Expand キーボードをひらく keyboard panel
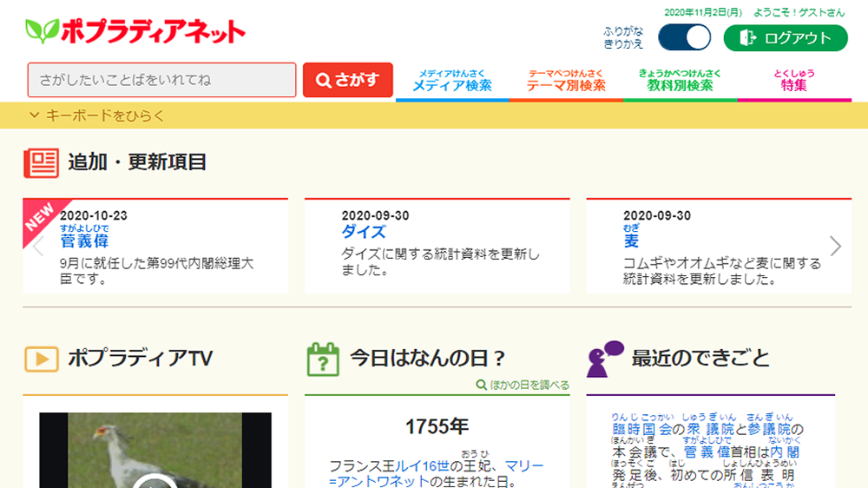 tap(97, 115)
